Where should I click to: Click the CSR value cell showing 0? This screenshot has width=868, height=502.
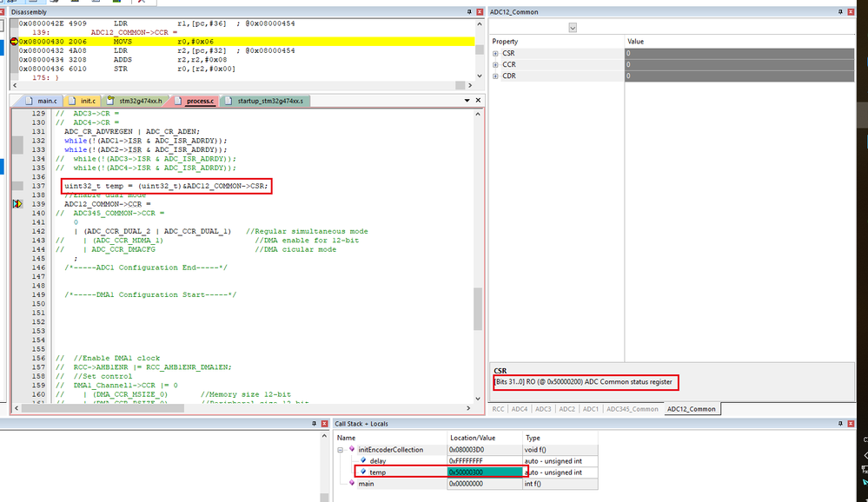pos(739,54)
